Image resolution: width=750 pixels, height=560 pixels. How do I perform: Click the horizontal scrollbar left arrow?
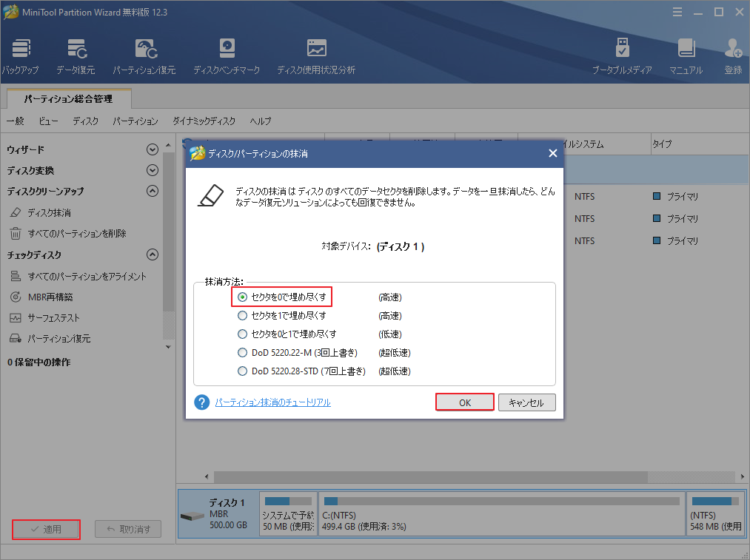[x=207, y=476]
